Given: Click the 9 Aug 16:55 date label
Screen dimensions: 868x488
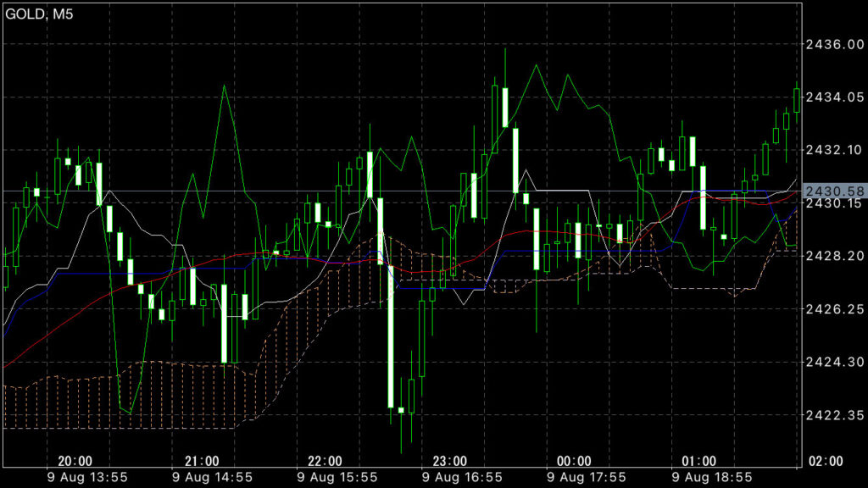Looking at the screenshot, I should [x=462, y=478].
